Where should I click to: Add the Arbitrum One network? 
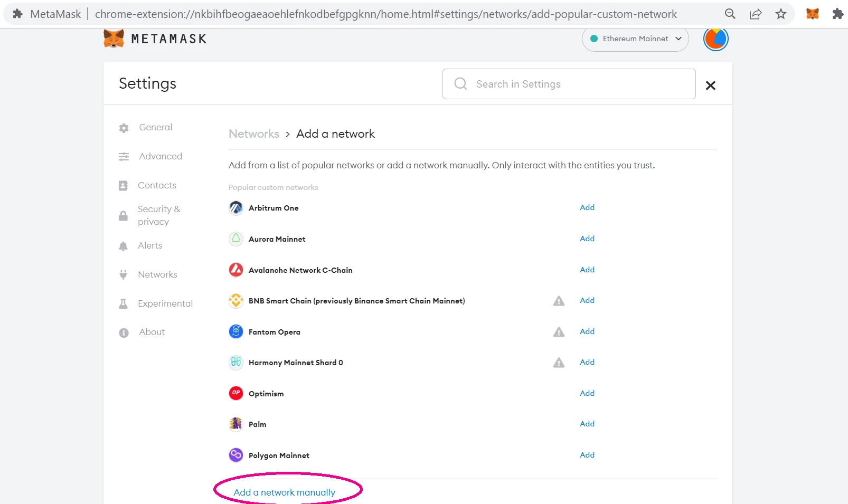587,207
